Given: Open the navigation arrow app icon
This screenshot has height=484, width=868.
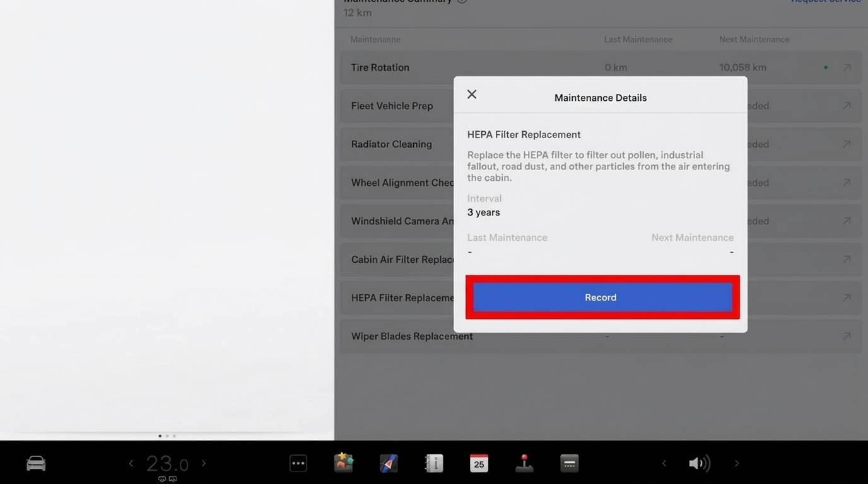Looking at the screenshot, I should coord(389,463).
